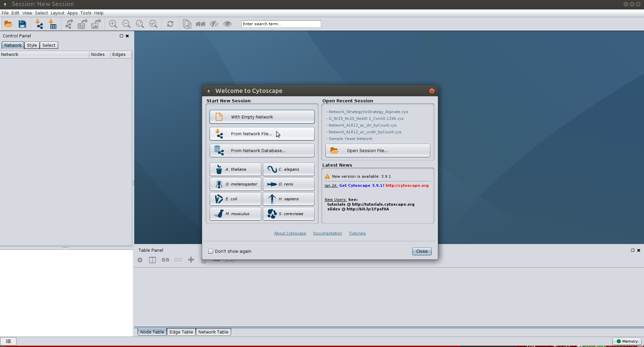Click the Zoom In magnifier icon

113,24
